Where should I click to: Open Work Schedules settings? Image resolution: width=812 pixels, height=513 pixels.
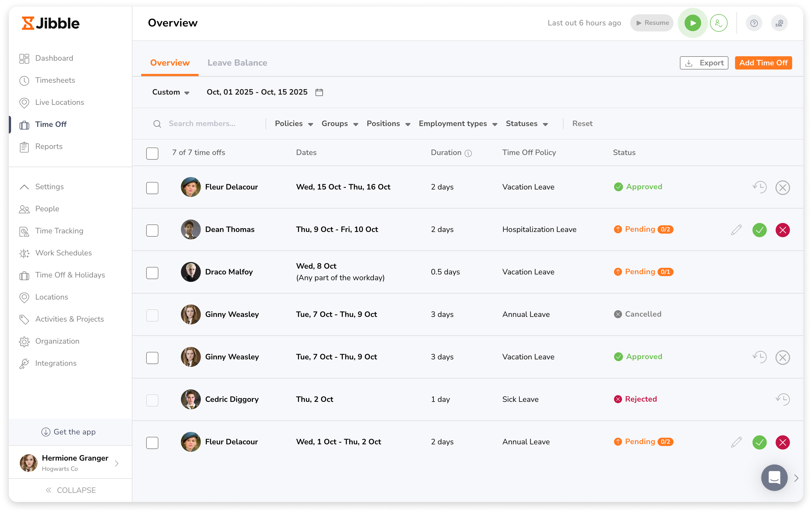click(56, 253)
